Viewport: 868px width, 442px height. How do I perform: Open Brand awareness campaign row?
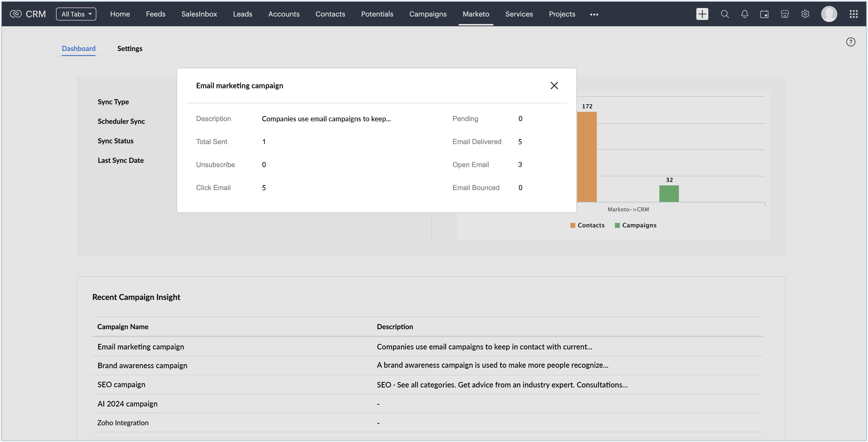click(x=142, y=365)
